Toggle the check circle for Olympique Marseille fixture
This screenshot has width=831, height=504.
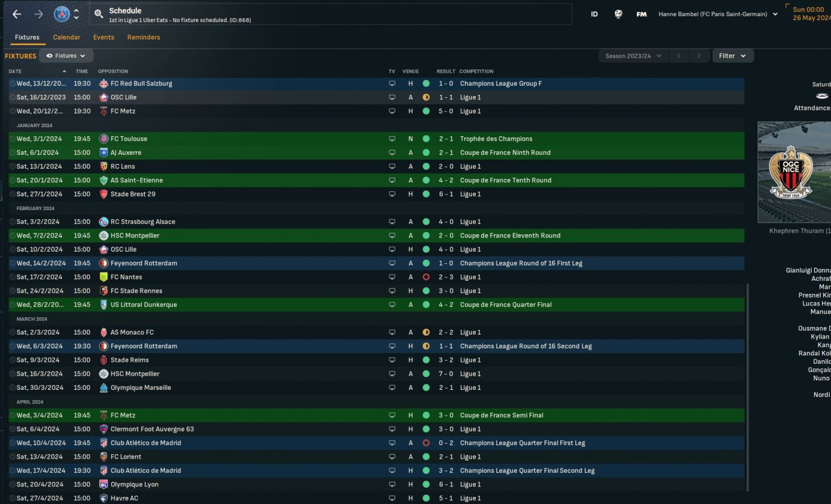coord(12,388)
